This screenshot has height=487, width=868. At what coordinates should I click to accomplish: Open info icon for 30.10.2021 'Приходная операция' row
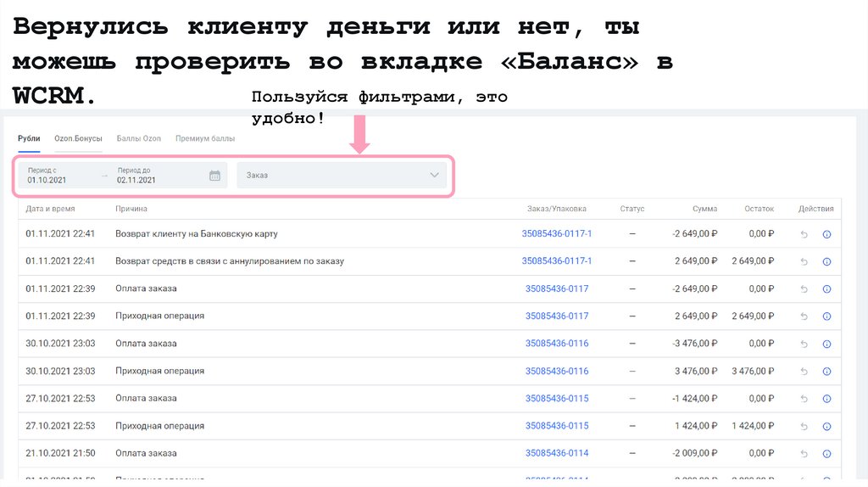(826, 372)
